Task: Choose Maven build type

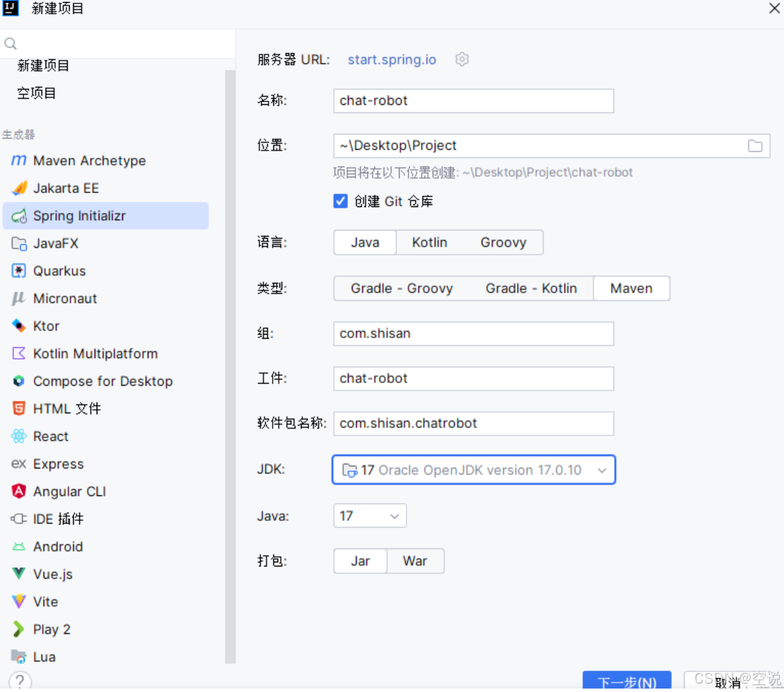Action: pos(631,288)
